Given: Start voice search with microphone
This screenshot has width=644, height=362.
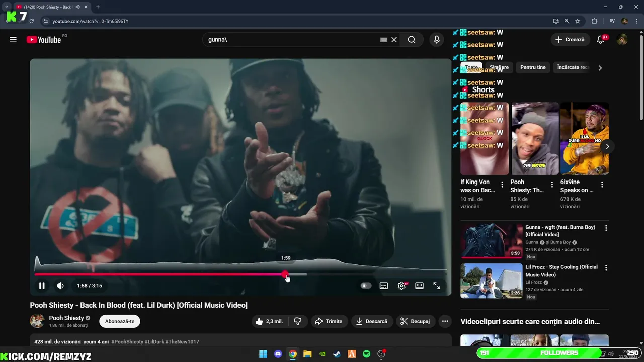Looking at the screenshot, I should (437, 40).
